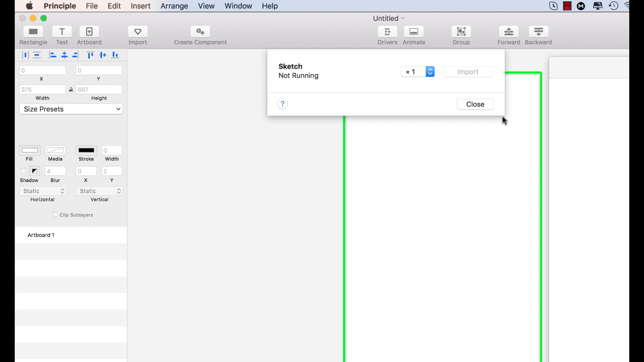Click the Y position input field
Image resolution: width=644 pixels, height=362 pixels.
[99, 70]
